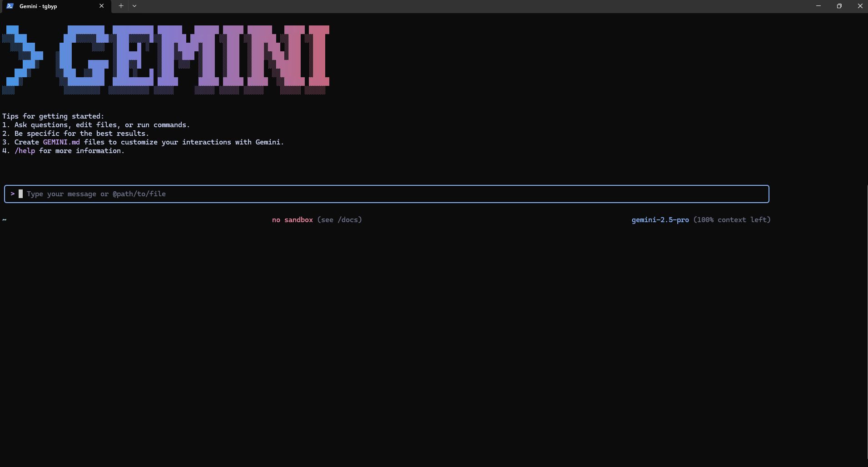Close the terminal window

pyautogui.click(x=860, y=6)
